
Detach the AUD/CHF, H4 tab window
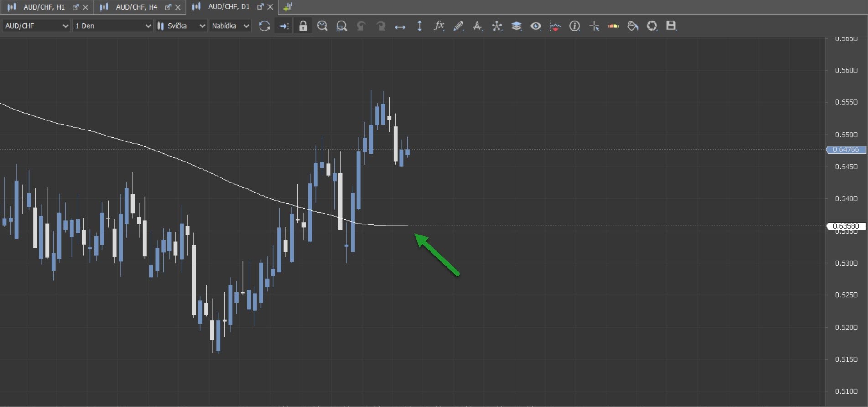click(x=168, y=7)
